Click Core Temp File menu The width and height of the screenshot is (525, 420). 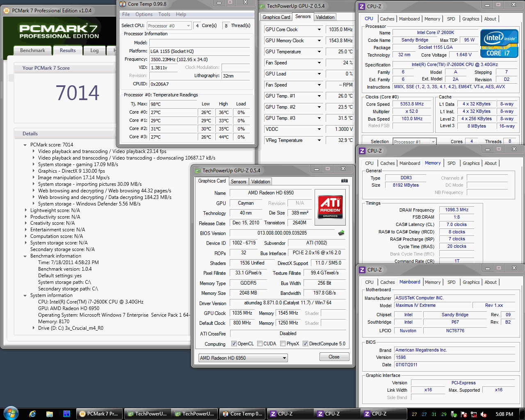126,14
